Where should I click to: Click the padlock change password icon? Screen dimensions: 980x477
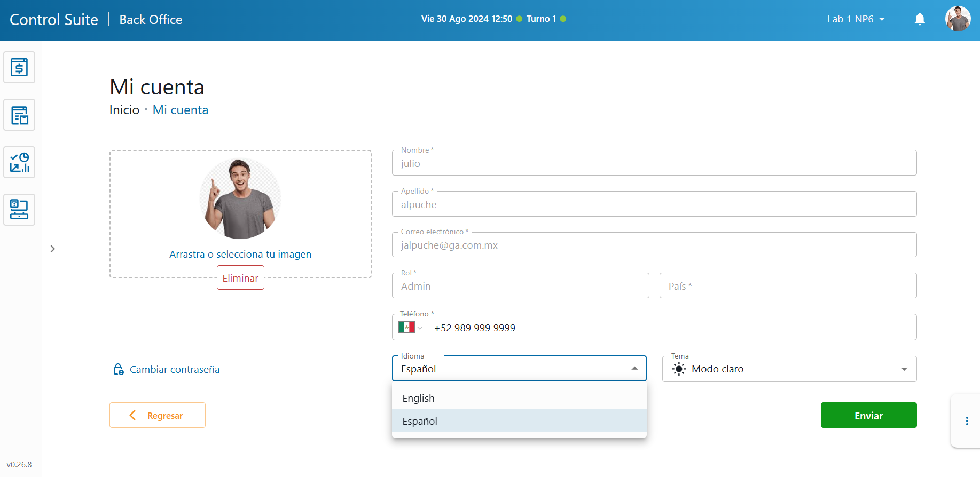point(118,369)
